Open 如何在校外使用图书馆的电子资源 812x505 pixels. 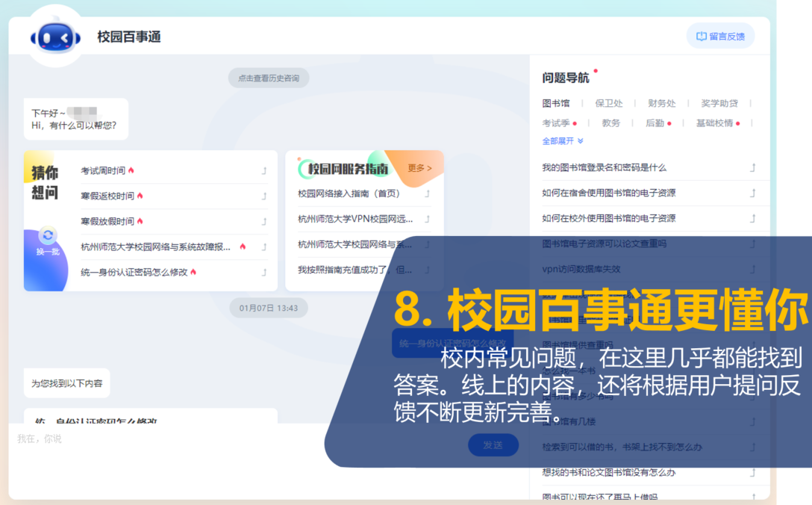point(608,218)
